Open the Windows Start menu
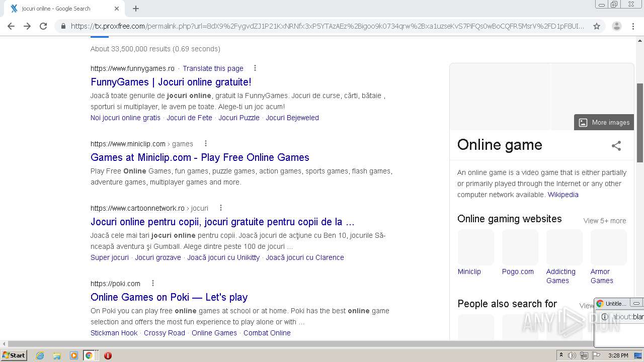644x362 pixels. 14,355
